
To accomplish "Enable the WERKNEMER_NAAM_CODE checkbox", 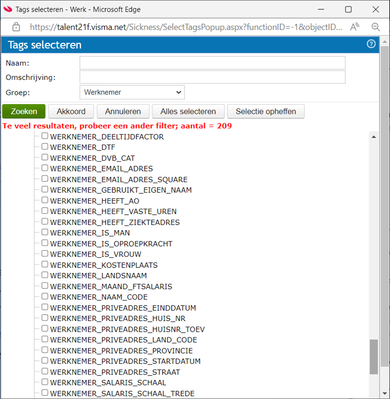I will click(x=45, y=296).
